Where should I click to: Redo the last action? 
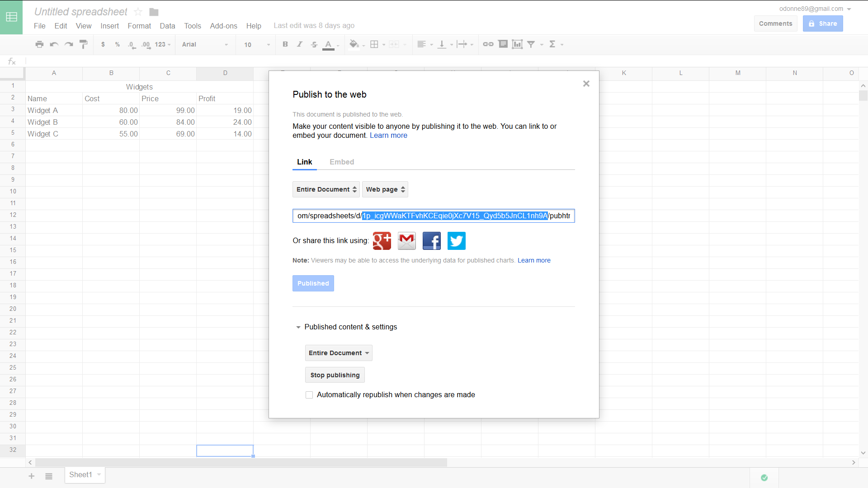69,44
